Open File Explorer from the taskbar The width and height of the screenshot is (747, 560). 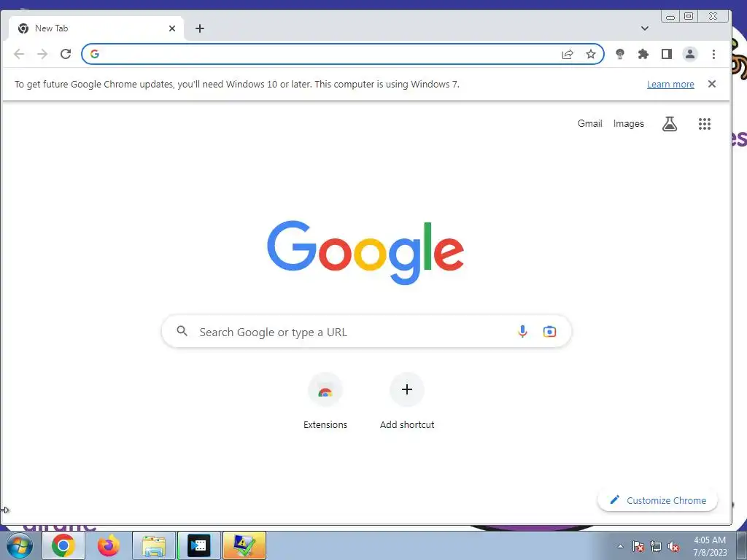pos(153,545)
